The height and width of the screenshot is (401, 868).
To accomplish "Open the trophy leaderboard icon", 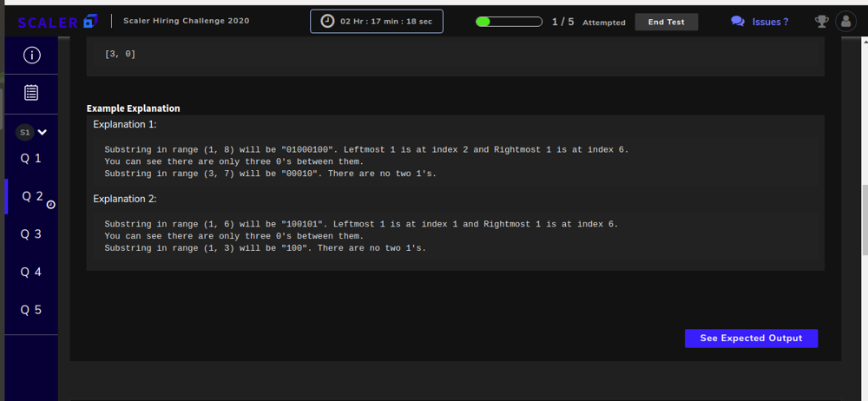I will (821, 22).
